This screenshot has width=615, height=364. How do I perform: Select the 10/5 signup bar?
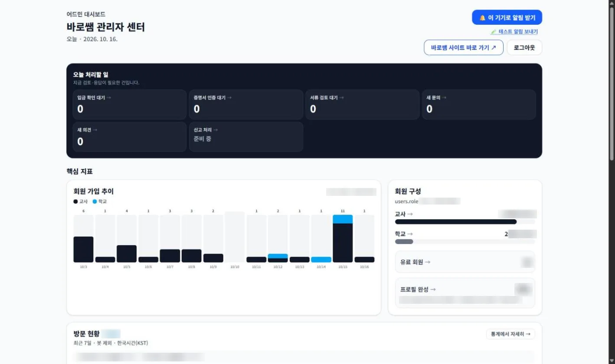[127, 253]
